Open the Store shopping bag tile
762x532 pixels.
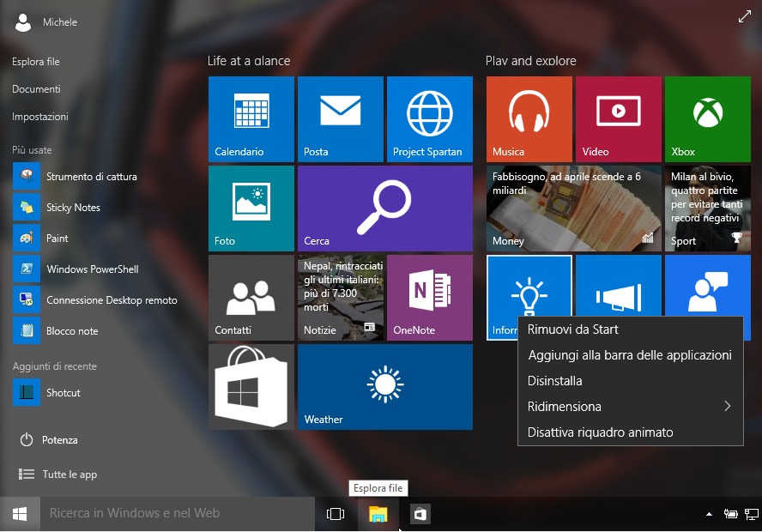251,386
